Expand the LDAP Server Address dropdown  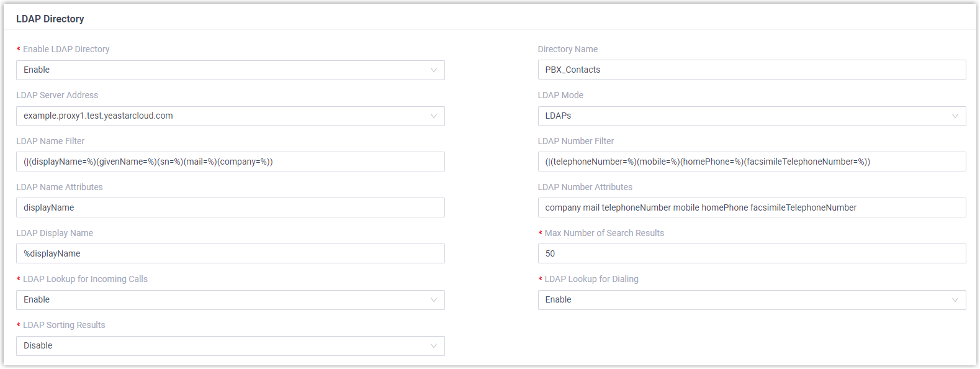coord(230,116)
